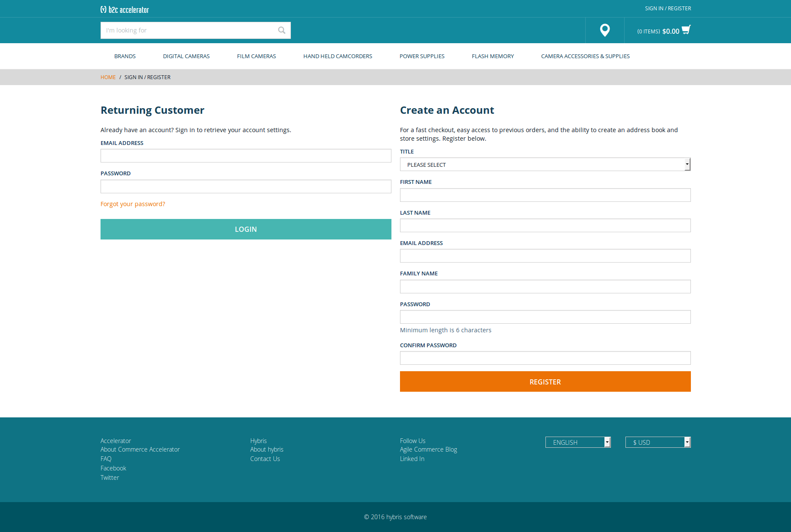This screenshot has width=791, height=532.
Task: Click the Returning Customer heading
Action: 152,110
